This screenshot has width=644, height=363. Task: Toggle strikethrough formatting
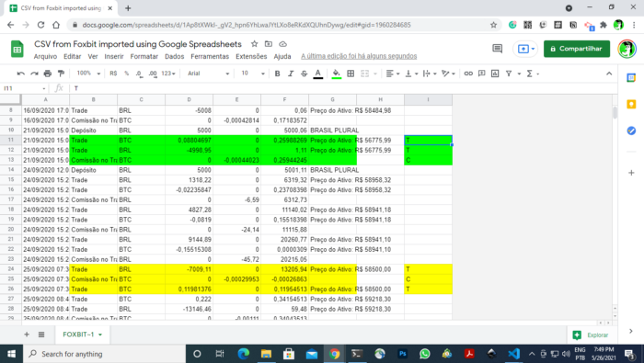click(x=304, y=74)
